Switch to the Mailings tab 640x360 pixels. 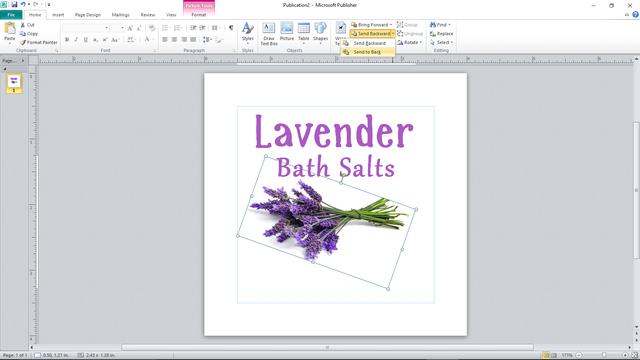click(x=121, y=15)
